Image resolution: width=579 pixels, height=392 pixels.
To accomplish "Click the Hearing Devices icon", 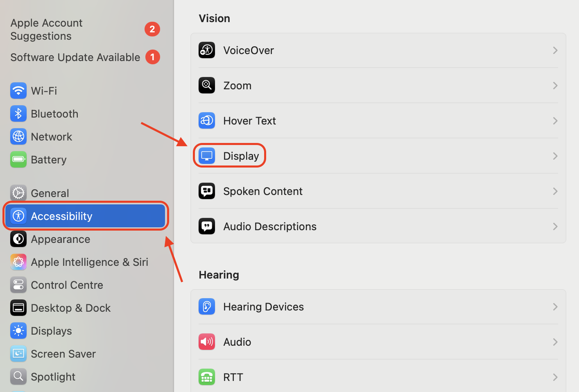I will tap(207, 306).
